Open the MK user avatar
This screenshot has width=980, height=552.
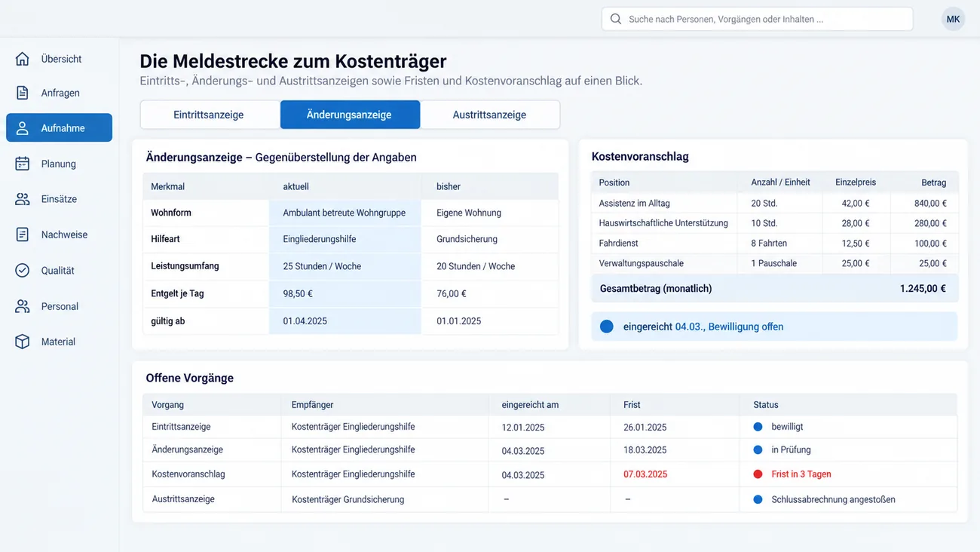[953, 19]
